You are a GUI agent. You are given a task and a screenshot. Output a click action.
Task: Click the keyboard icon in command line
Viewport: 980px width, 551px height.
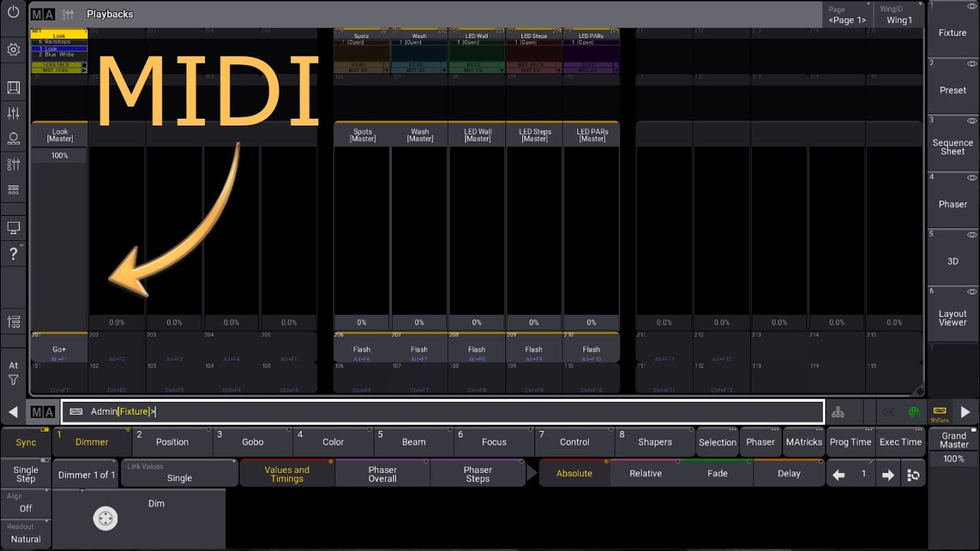76,412
